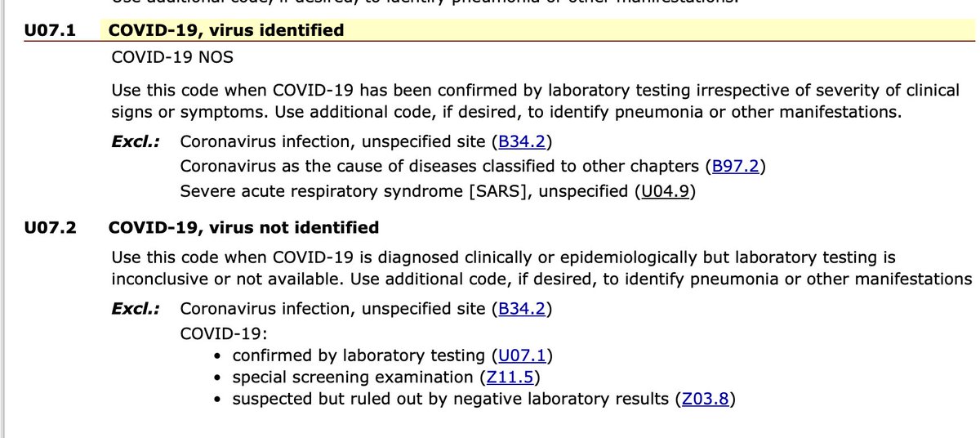Follow the B97.2 code link
The height and width of the screenshot is (438, 980).
click(737, 167)
